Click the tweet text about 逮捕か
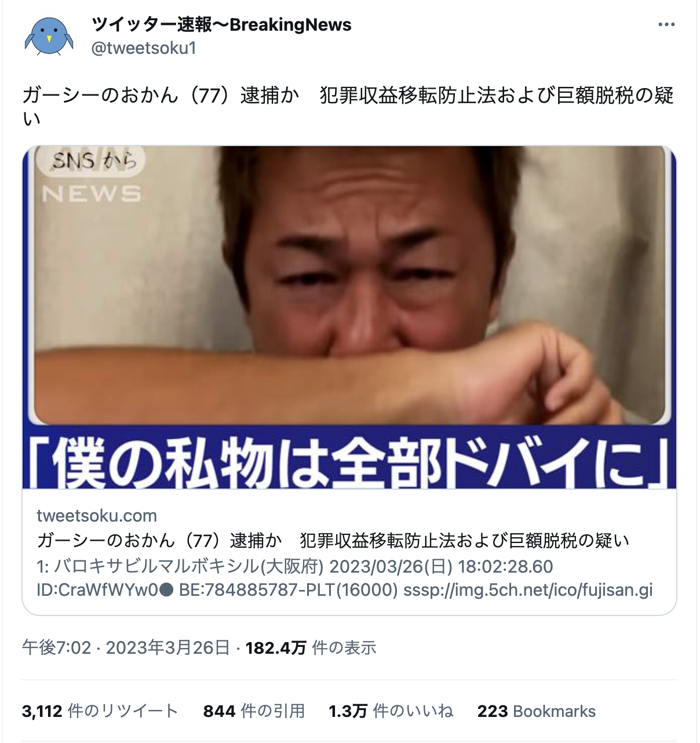 pyautogui.click(x=348, y=106)
